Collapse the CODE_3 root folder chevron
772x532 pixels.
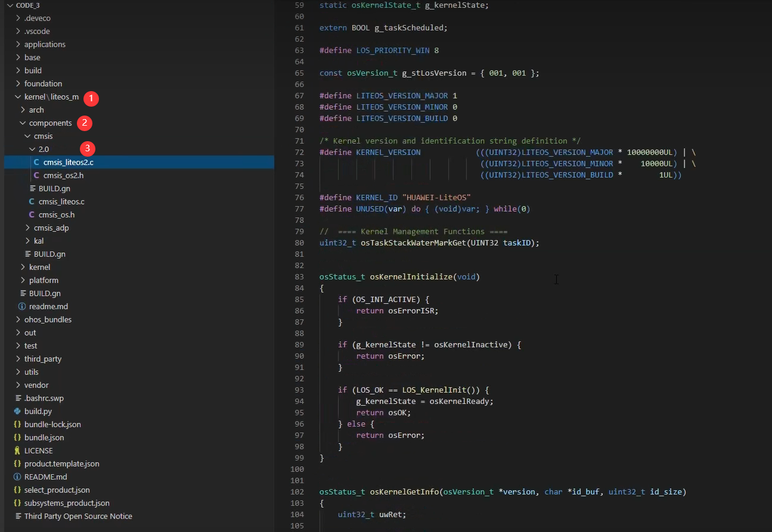10,5
